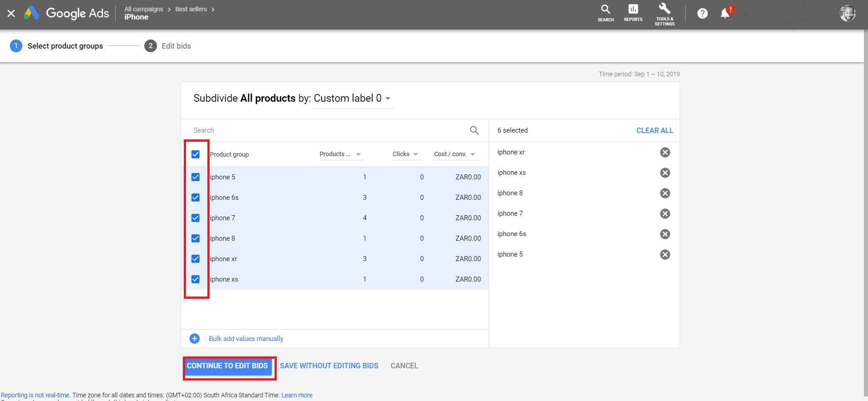Select the iphone xr product group name
The image size is (868, 401).
coord(223,259)
